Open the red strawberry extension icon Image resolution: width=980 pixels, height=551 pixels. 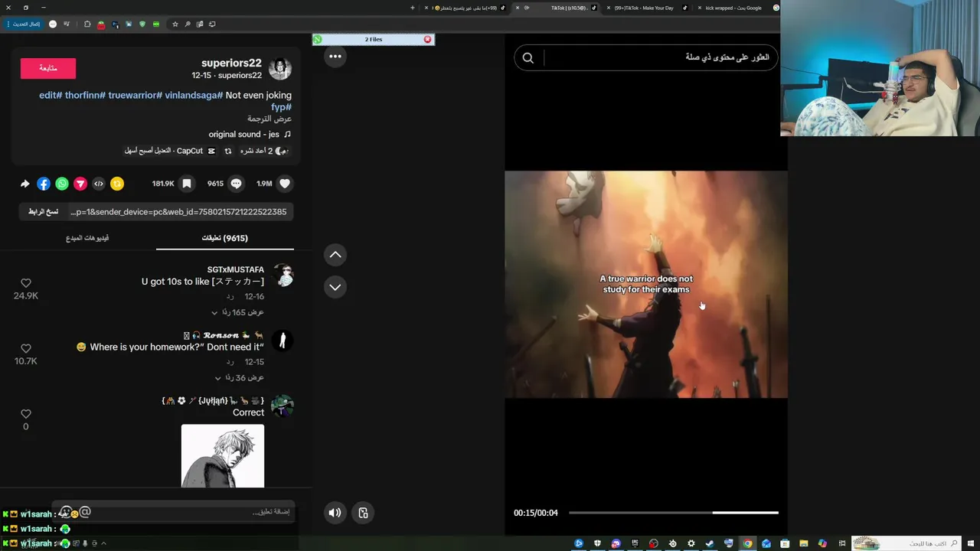pos(101,24)
